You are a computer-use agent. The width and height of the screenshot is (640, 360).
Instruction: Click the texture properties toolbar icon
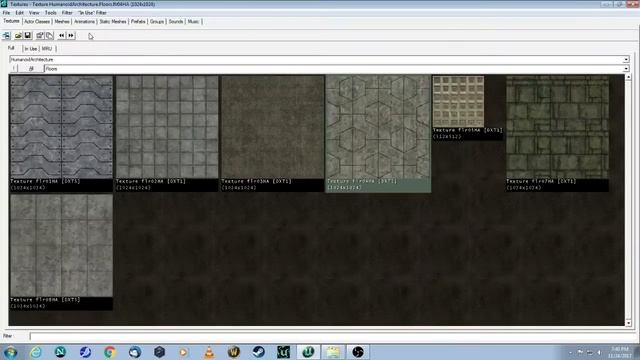(40, 36)
